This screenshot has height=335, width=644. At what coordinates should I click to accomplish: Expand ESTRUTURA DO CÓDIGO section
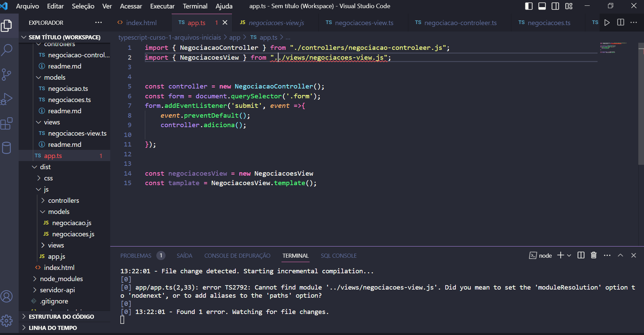(x=64, y=316)
